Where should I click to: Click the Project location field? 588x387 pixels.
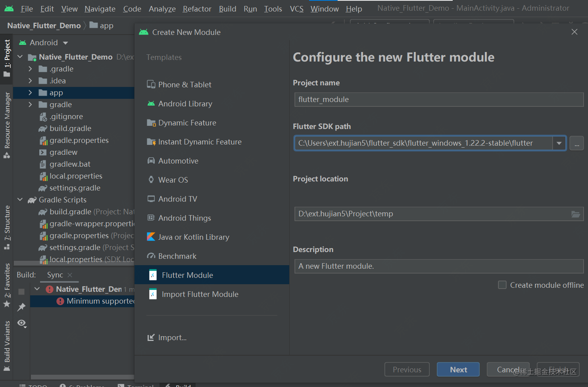tap(439, 214)
